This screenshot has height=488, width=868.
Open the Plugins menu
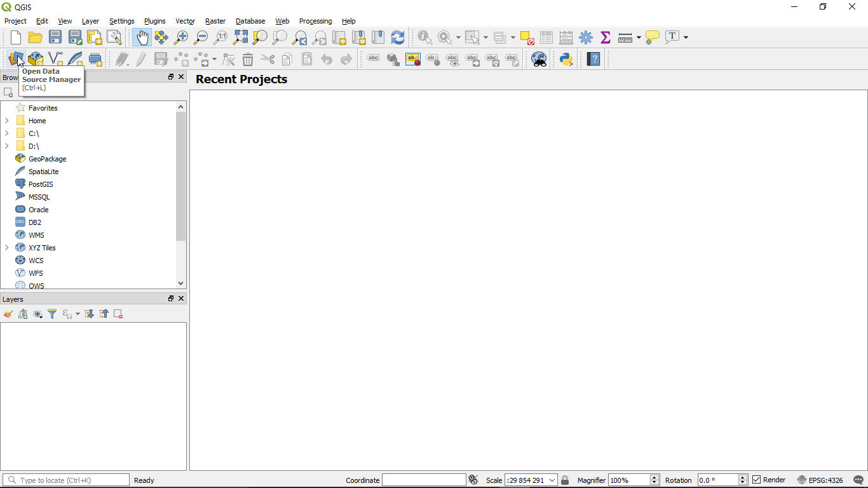click(x=154, y=21)
